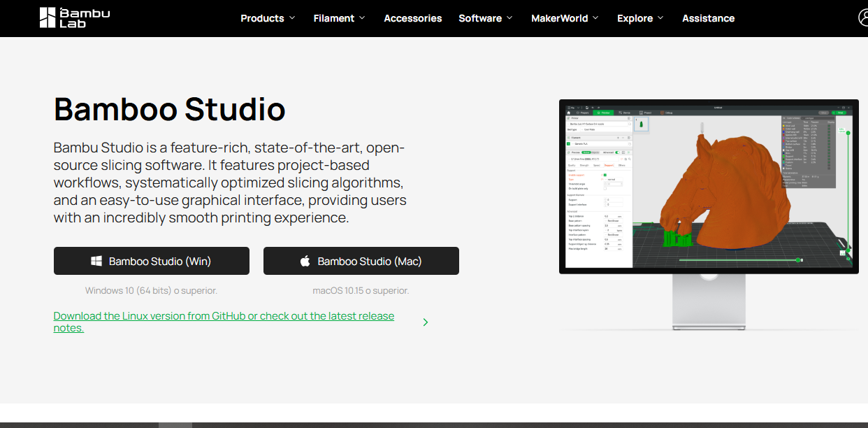Expand the MakerWorld menu
Image resolution: width=868 pixels, height=428 pixels.
565,18
